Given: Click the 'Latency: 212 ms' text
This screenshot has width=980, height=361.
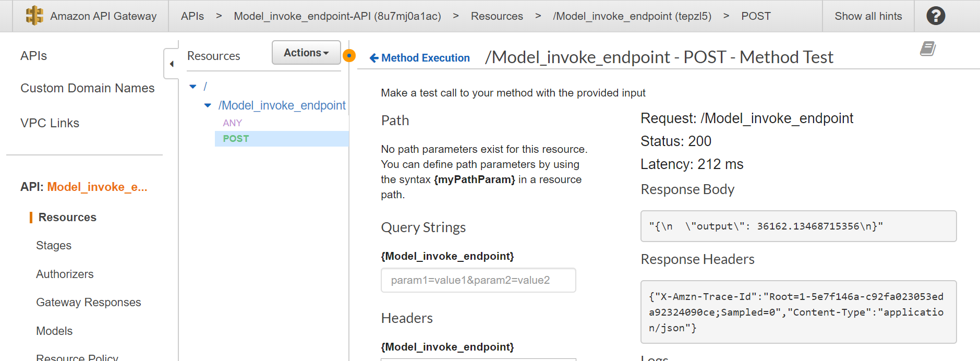Looking at the screenshot, I should [692, 164].
